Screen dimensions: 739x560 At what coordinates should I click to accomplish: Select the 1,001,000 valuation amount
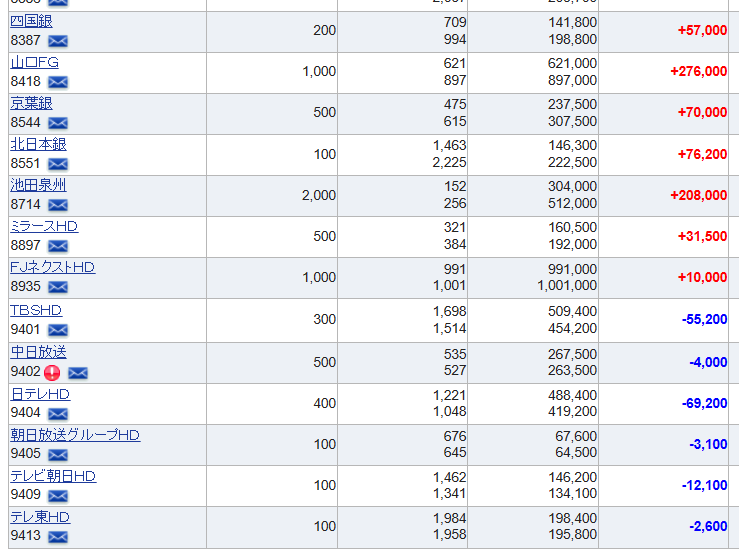pyautogui.click(x=567, y=285)
